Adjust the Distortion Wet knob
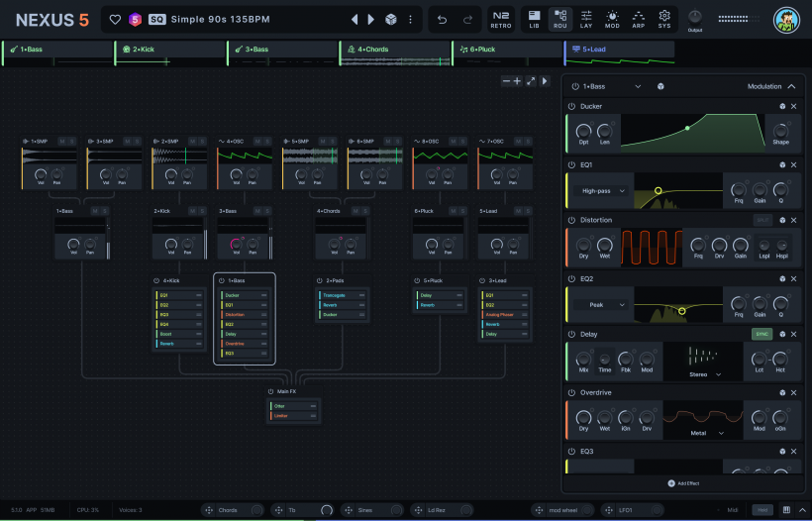 (605, 245)
